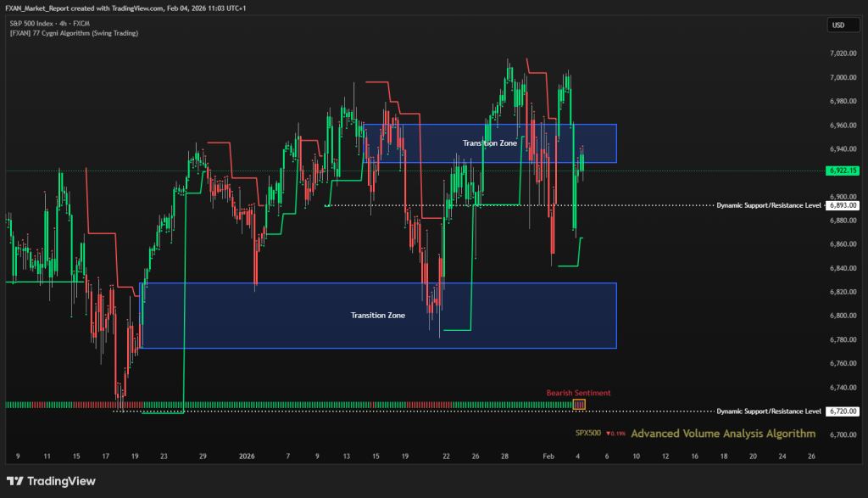Image resolution: width=868 pixels, height=498 pixels.
Task: Click the SPX500 ticker label
Action: (x=587, y=434)
